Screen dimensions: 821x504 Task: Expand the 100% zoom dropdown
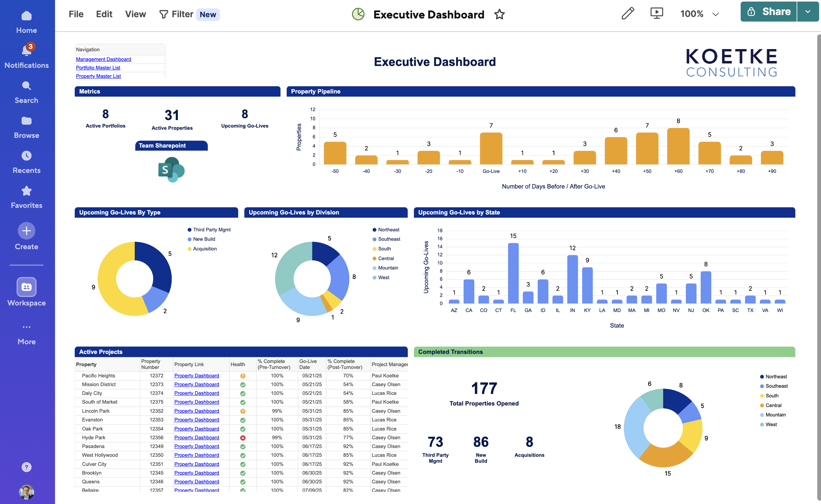(715, 14)
